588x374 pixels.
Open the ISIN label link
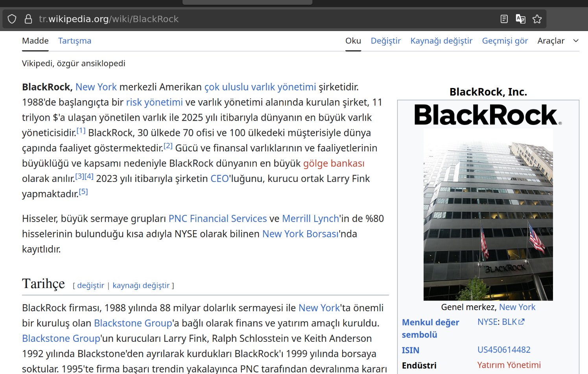point(411,350)
